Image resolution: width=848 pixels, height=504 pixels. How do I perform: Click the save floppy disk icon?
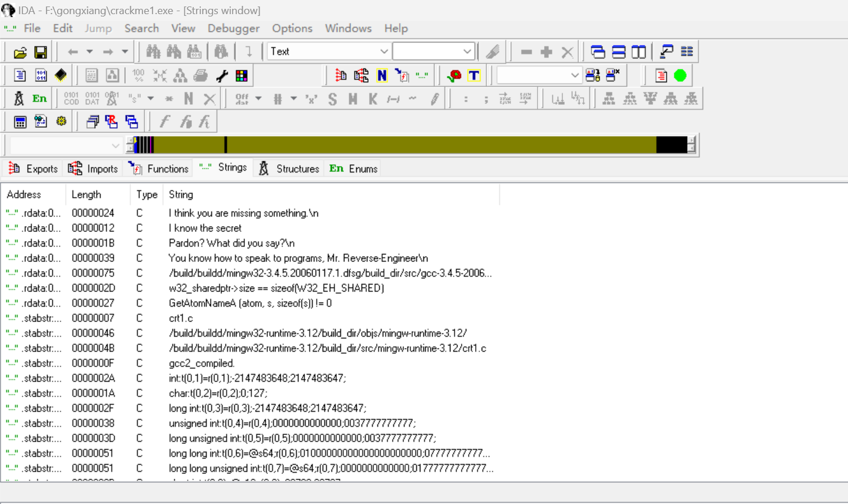click(x=41, y=52)
